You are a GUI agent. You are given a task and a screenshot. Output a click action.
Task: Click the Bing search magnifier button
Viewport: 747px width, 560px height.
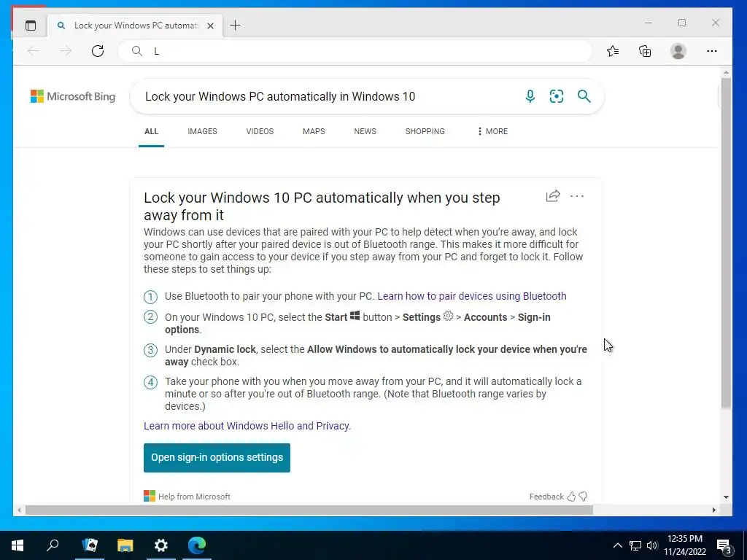coord(584,96)
